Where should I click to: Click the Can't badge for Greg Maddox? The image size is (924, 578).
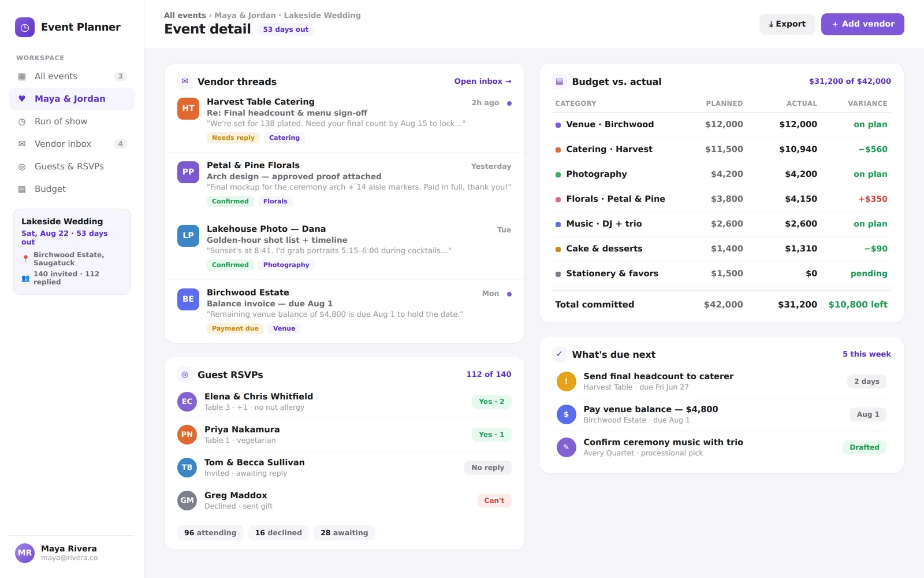tap(494, 501)
